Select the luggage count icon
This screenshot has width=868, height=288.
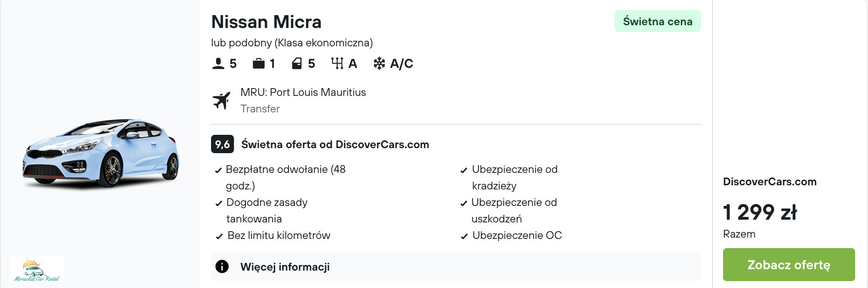tap(259, 63)
